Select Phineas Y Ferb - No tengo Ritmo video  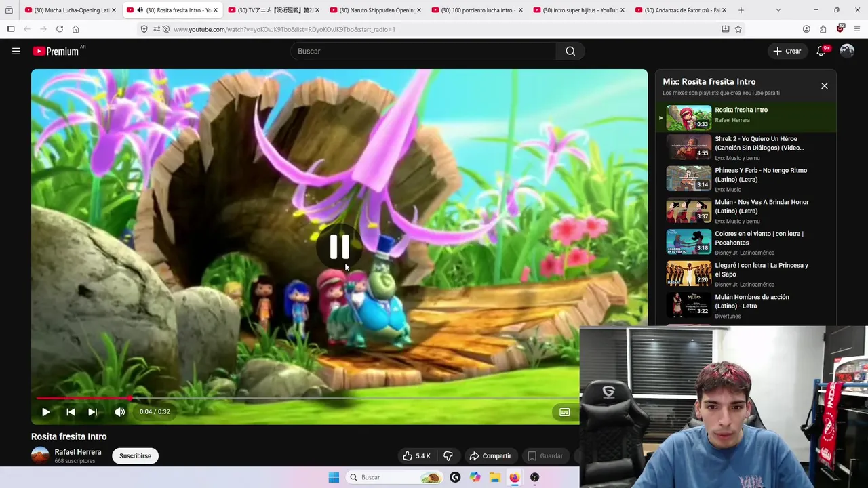point(746,180)
